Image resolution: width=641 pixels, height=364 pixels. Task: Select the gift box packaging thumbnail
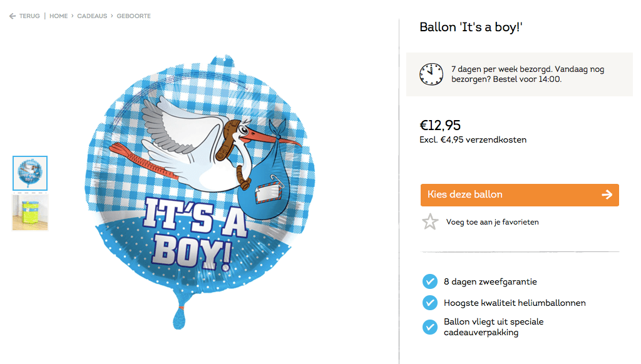click(x=30, y=213)
